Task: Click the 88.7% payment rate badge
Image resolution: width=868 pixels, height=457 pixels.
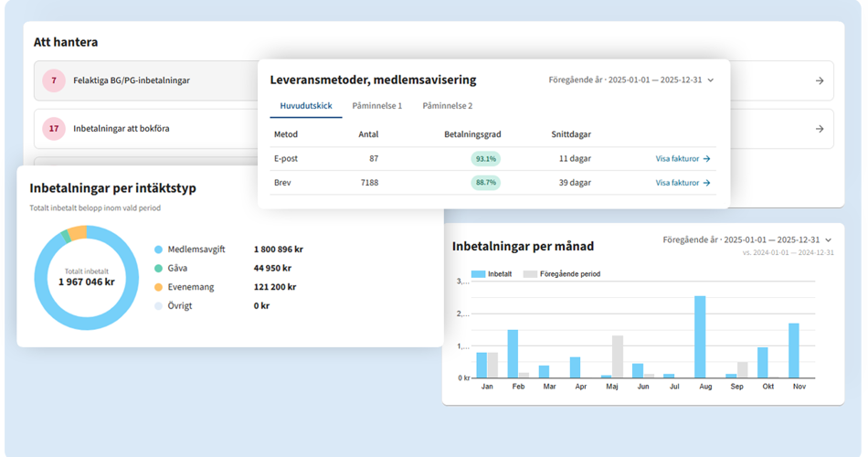Action: (x=485, y=183)
